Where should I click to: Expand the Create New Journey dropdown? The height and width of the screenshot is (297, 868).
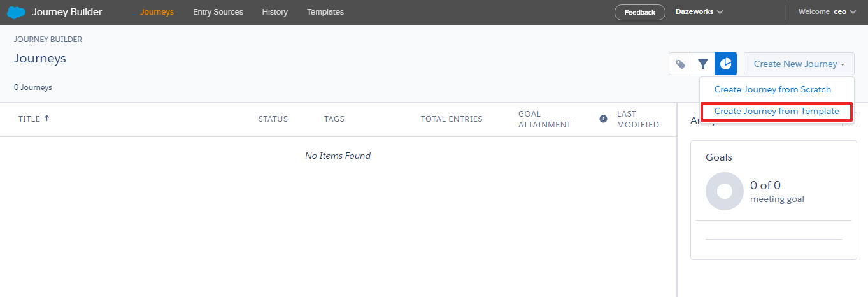click(x=799, y=64)
